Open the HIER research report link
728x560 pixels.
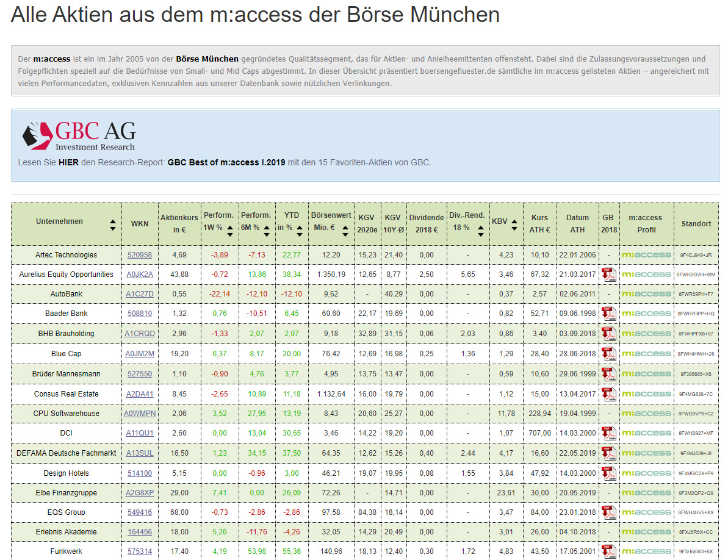pyautogui.click(x=68, y=162)
